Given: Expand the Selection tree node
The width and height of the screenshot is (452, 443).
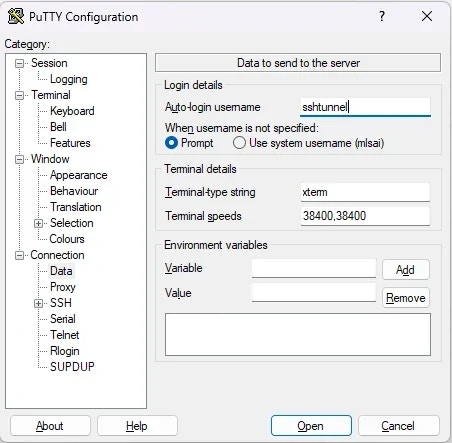Looking at the screenshot, I should (39, 223).
